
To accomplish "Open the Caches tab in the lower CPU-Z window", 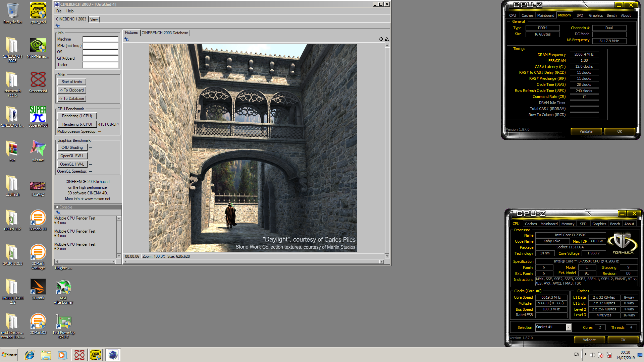I will coord(531,224).
